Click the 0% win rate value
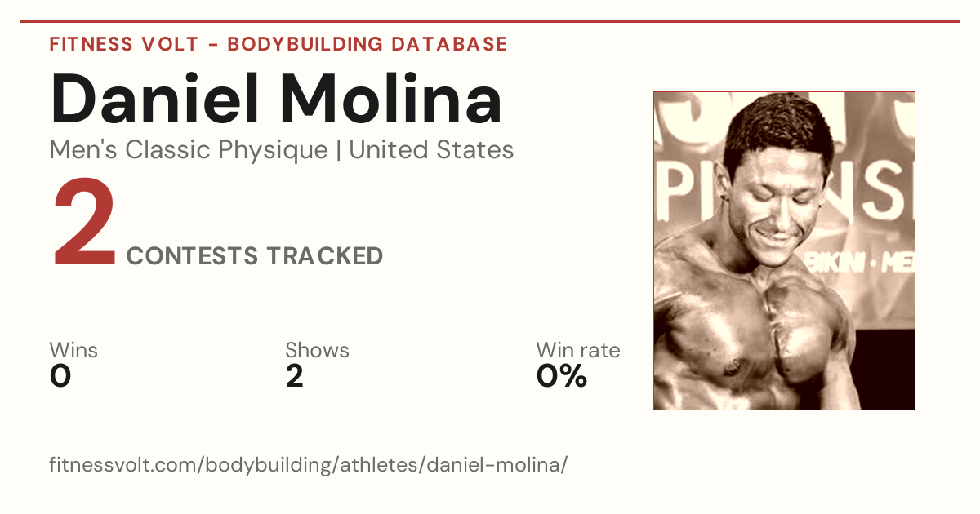Screen dimensions: 980x514 (x=562, y=376)
